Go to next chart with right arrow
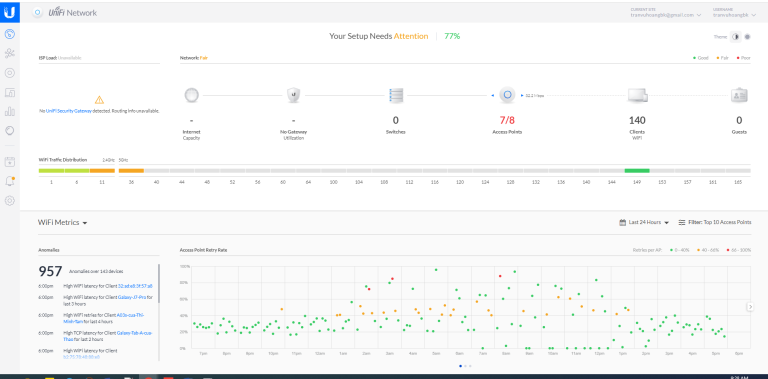Screen dimensions: 768x379 (750, 307)
